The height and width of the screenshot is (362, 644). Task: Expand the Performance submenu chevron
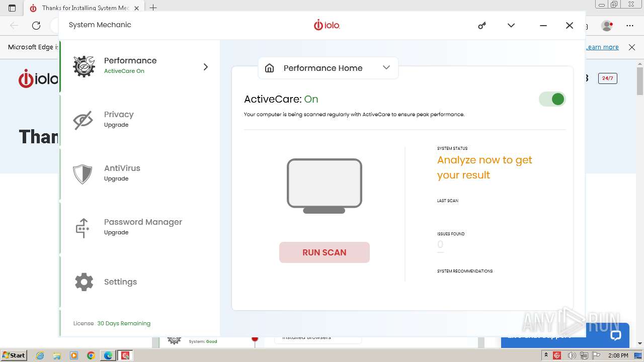click(x=205, y=67)
